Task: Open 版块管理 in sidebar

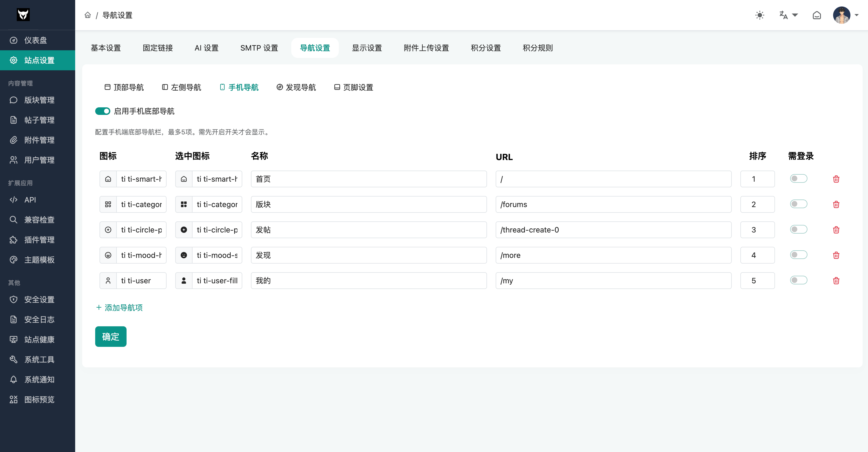Action: coord(37,100)
